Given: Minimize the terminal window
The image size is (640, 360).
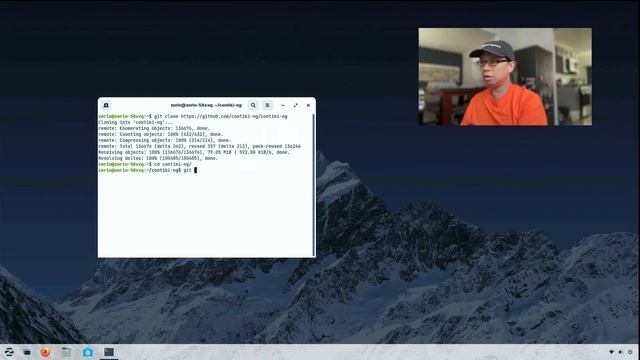Looking at the screenshot, I should [x=283, y=105].
